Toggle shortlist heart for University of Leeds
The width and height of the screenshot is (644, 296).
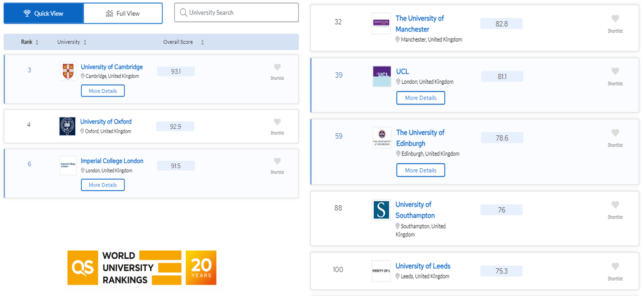click(x=615, y=266)
